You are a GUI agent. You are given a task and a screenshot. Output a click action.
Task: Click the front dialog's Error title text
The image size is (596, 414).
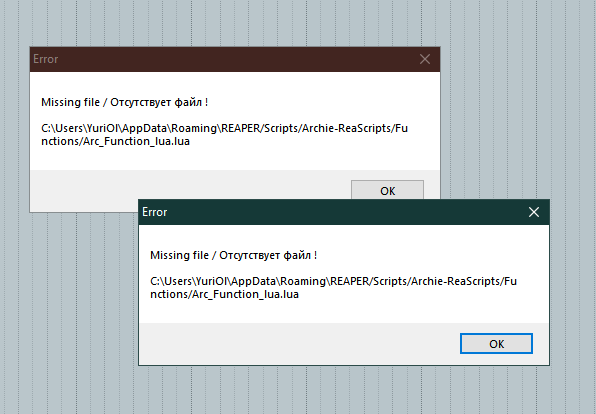pyautogui.click(x=155, y=212)
